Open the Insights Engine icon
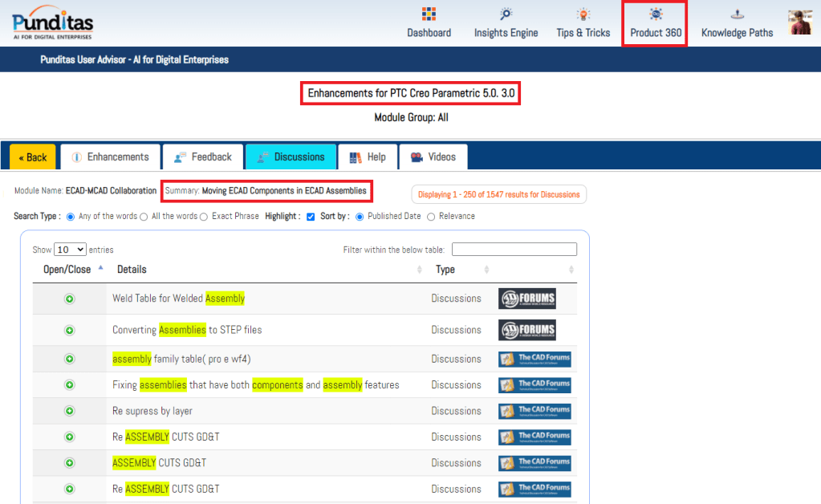821x504 pixels. pyautogui.click(x=506, y=14)
